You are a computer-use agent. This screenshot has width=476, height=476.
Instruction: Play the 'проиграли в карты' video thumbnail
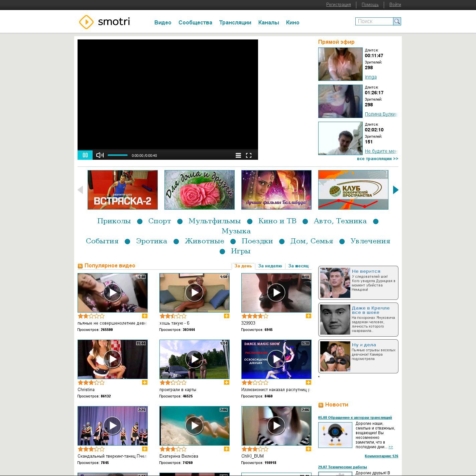195,359
